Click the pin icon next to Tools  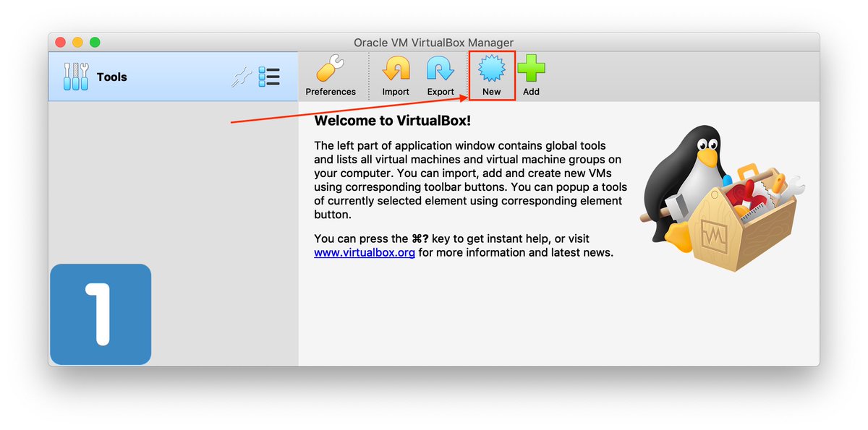tap(242, 77)
